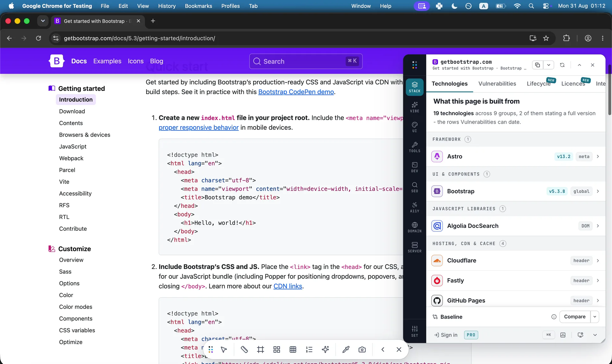The height and width of the screenshot is (364, 612).
Task: Select the table grid overlay tool
Action: coord(293,350)
